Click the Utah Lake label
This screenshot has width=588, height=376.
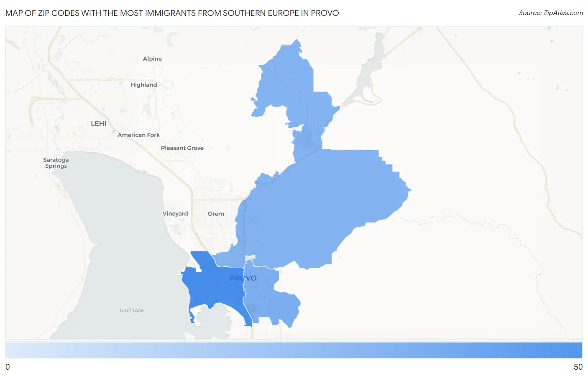131,310
